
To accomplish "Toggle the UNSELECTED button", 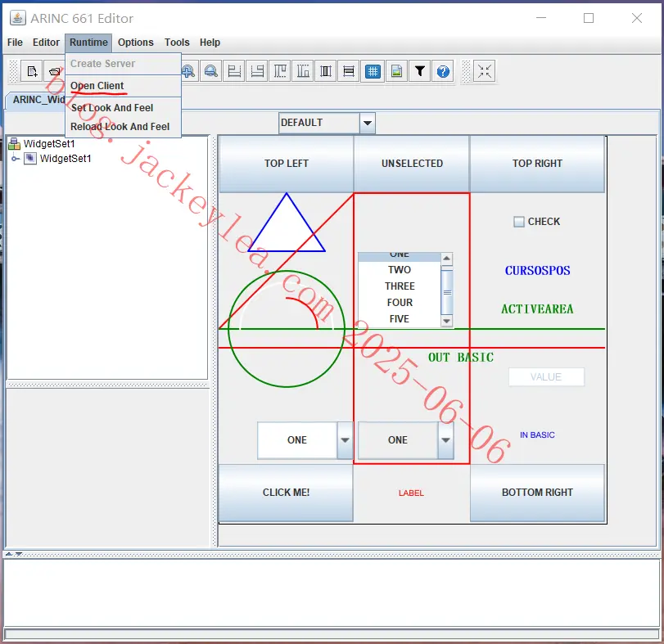I will [412, 164].
